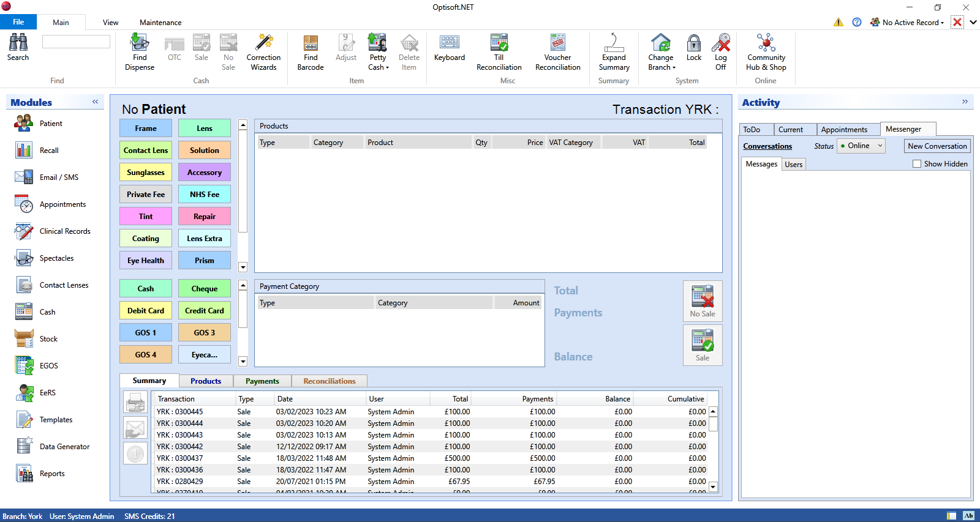Open the Status Online dropdown
Viewport: 980px width, 522px height.
pyautogui.click(x=861, y=146)
